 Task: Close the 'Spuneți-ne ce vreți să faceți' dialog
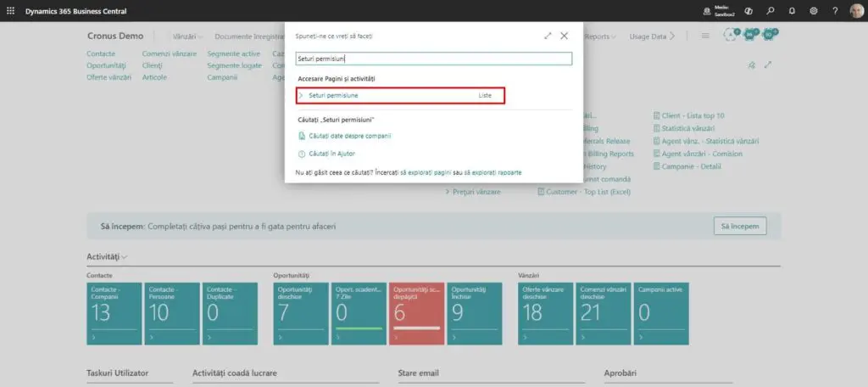(x=564, y=36)
